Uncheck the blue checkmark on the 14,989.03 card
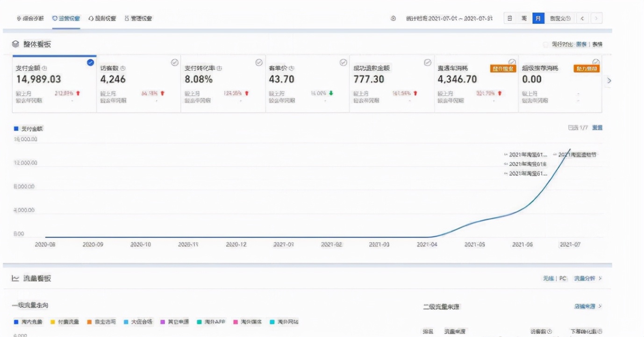Image resolution: width=644 pixels, height=337 pixels. 90,63
